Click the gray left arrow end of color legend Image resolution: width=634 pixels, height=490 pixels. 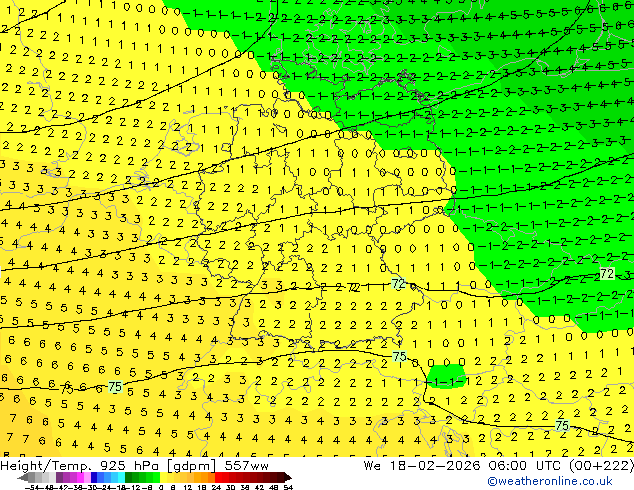click(23, 478)
